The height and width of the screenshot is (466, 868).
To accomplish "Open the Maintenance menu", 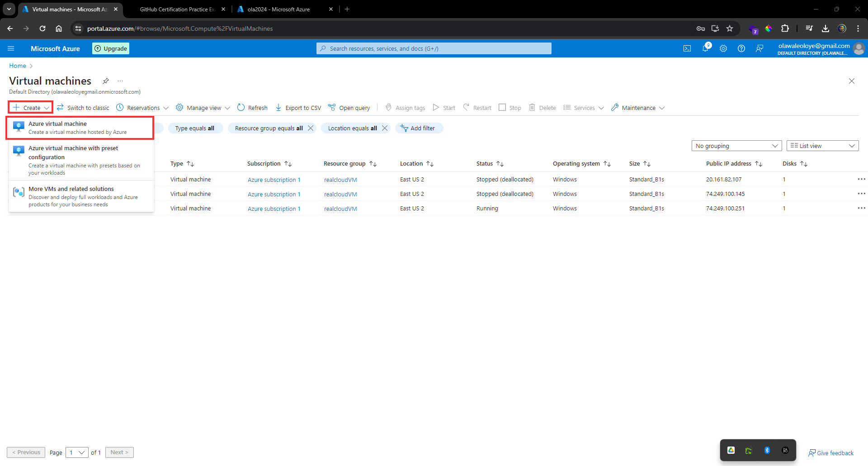I will tap(637, 107).
